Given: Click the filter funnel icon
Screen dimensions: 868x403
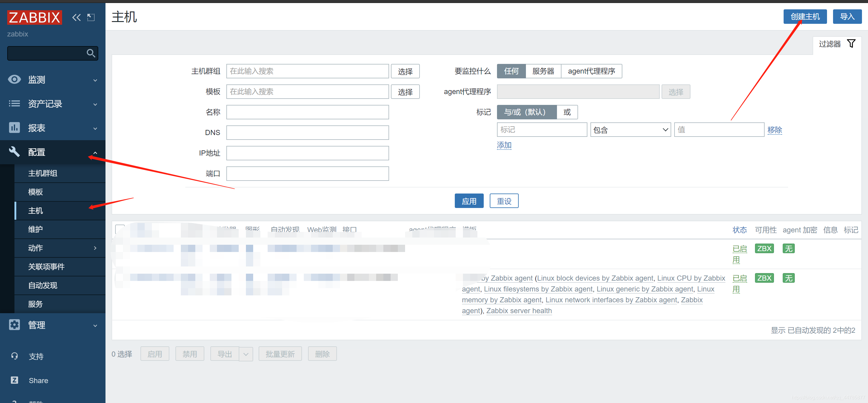Looking at the screenshot, I should 851,43.
